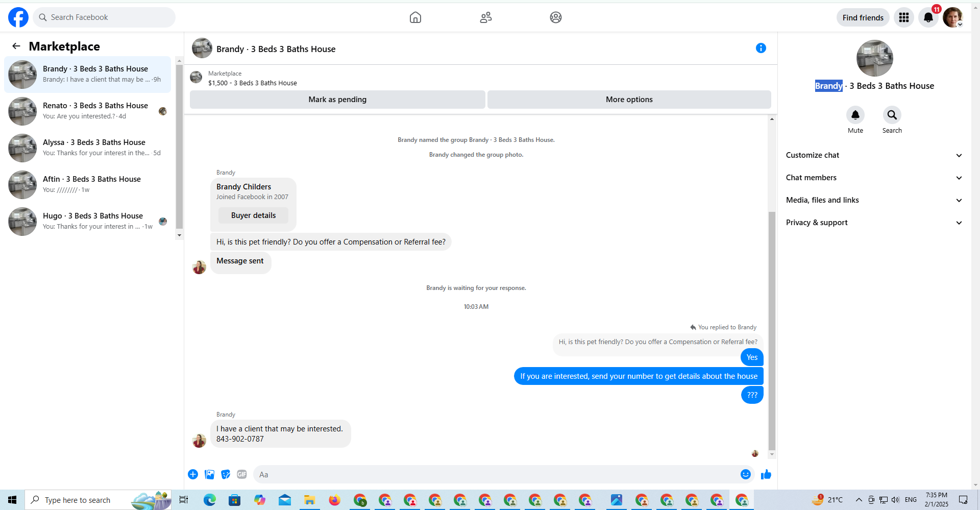Open File Explorer from taskbar
The width and height of the screenshot is (980, 510).
(x=309, y=500)
